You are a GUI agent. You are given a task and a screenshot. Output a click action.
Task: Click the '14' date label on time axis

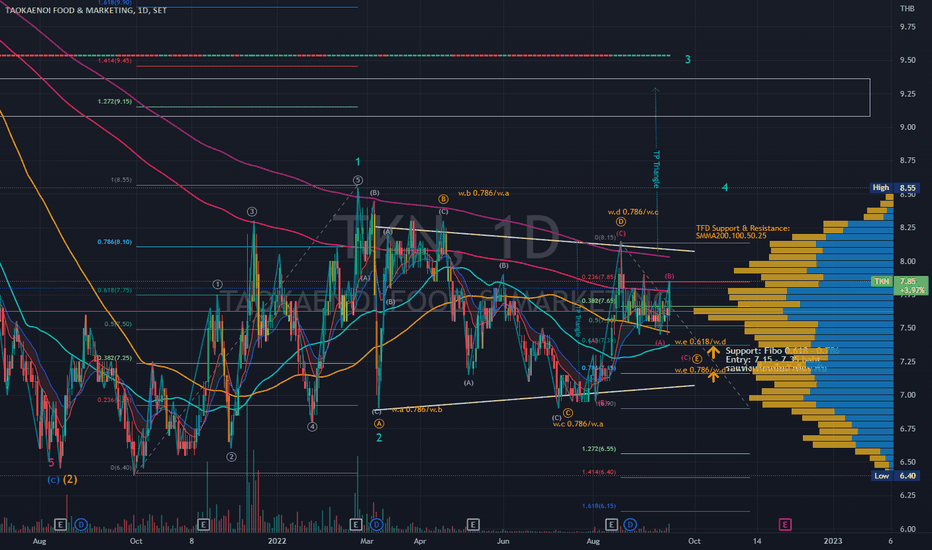click(757, 541)
